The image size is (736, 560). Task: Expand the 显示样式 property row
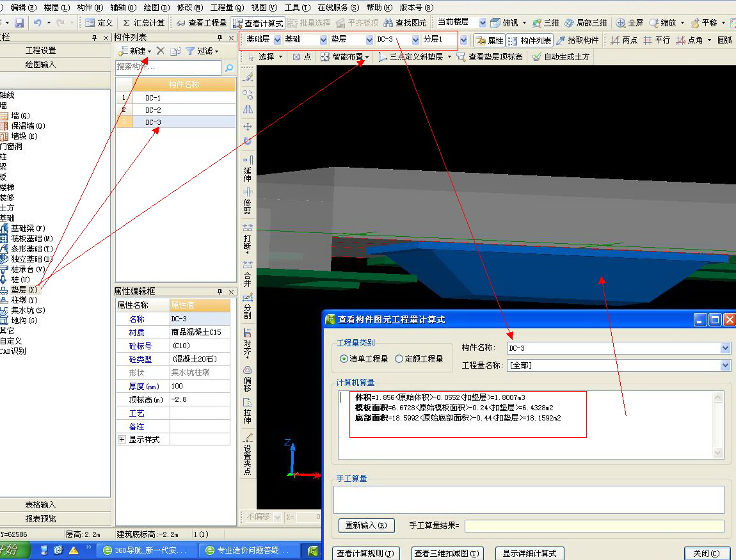pos(122,440)
